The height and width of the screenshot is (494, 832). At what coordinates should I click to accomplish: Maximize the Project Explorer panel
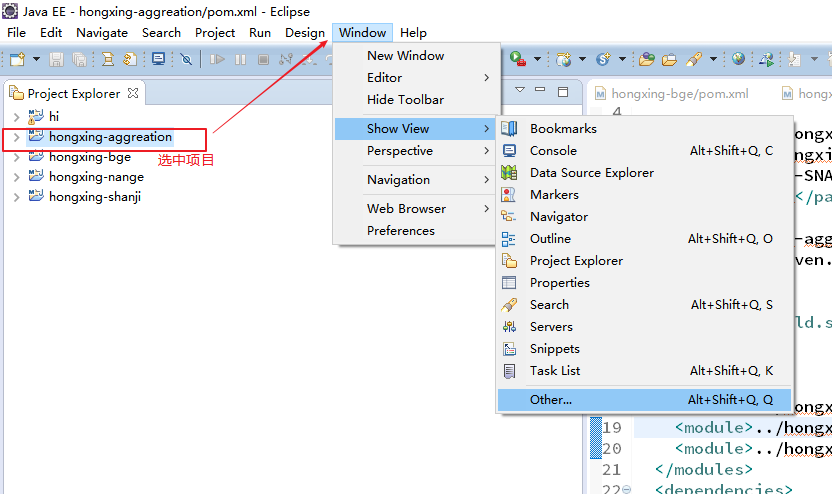click(563, 92)
